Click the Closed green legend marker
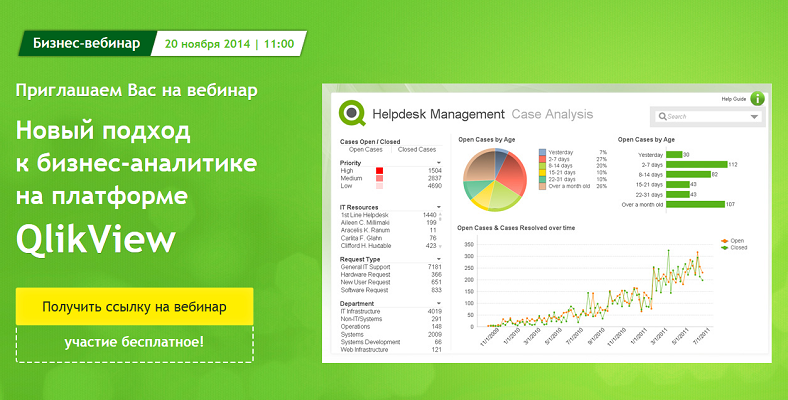The image size is (788, 400). pyautogui.click(x=724, y=248)
